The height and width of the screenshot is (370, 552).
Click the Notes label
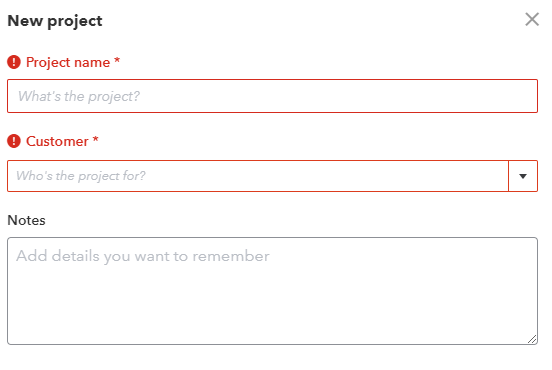26,220
